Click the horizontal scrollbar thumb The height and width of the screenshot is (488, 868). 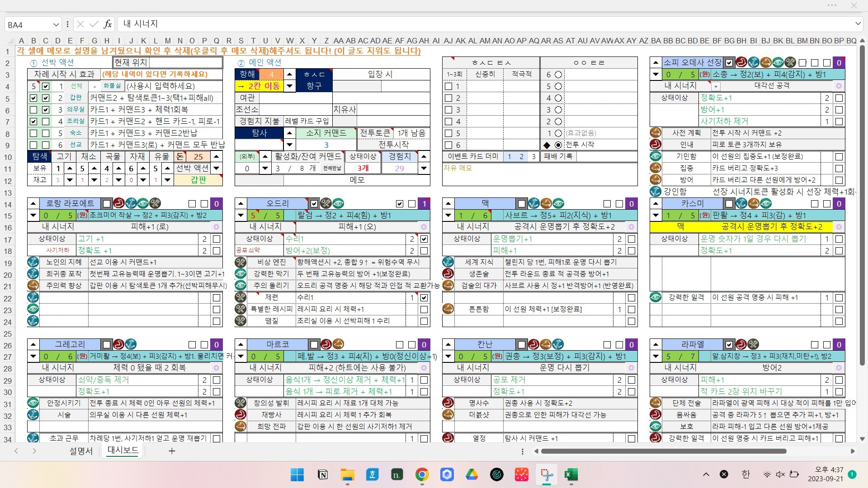[x=664, y=451]
